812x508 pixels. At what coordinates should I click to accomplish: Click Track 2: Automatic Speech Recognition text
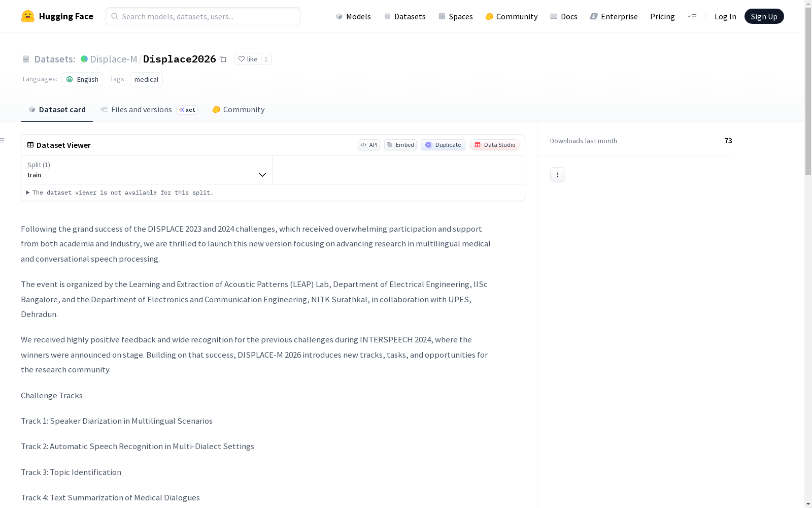pos(138,446)
